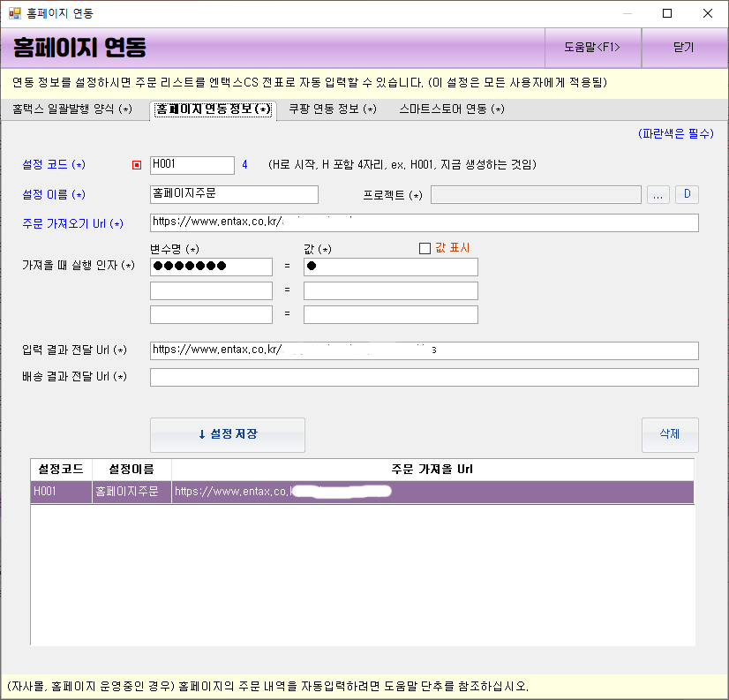Click the 삭제 button
The width and height of the screenshot is (729, 700).
pos(669,434)
